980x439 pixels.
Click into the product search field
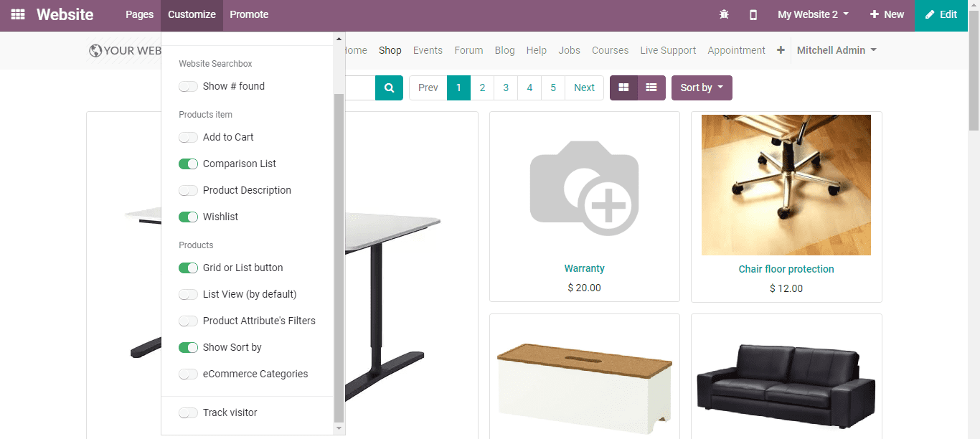(360, 88)
